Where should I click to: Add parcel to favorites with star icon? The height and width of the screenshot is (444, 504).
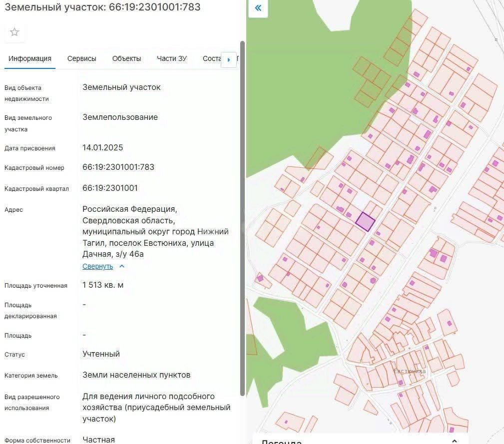pos(14,32)
